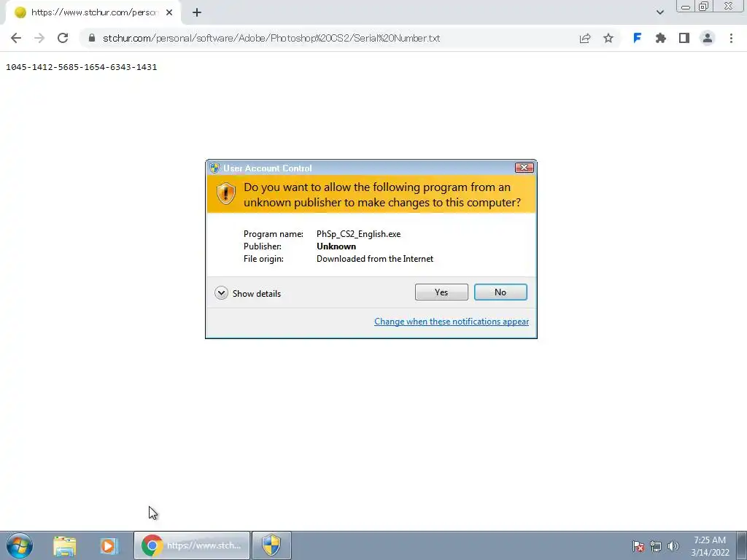This screenshot has width=747, height=560.
Task: View site info via the lock icon
Action: click(92, 38)
